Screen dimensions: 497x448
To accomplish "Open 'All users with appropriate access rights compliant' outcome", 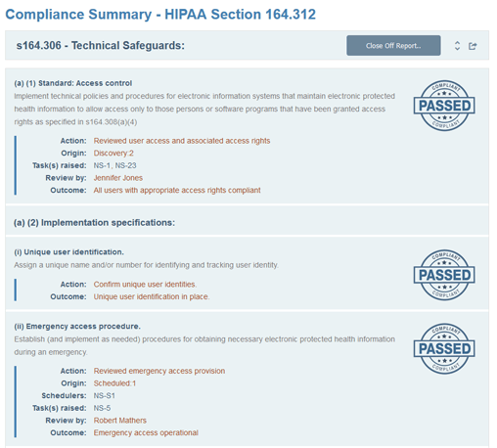I will (177, 191).
